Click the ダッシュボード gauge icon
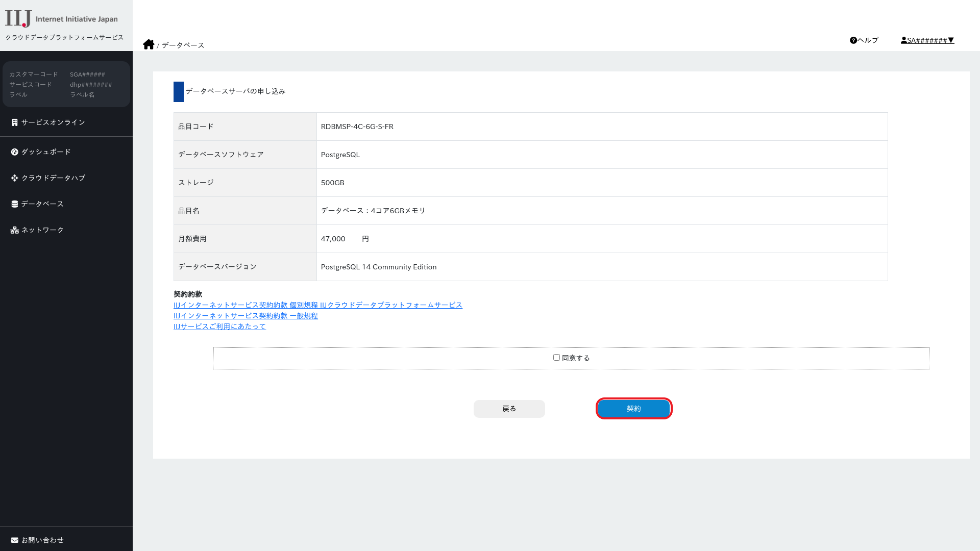This screenshot has width=980, height=551. [x=15, y=152]
